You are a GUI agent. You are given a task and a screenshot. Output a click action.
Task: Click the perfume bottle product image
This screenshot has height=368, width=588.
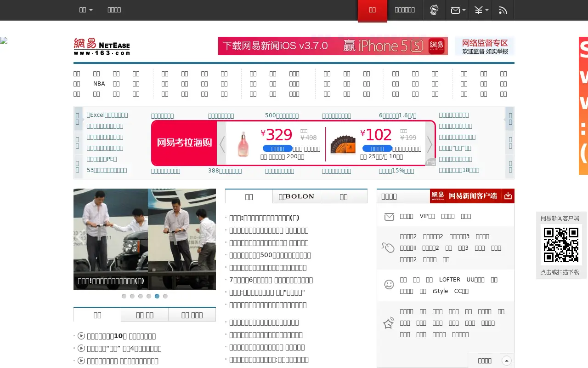pos(243,144)
